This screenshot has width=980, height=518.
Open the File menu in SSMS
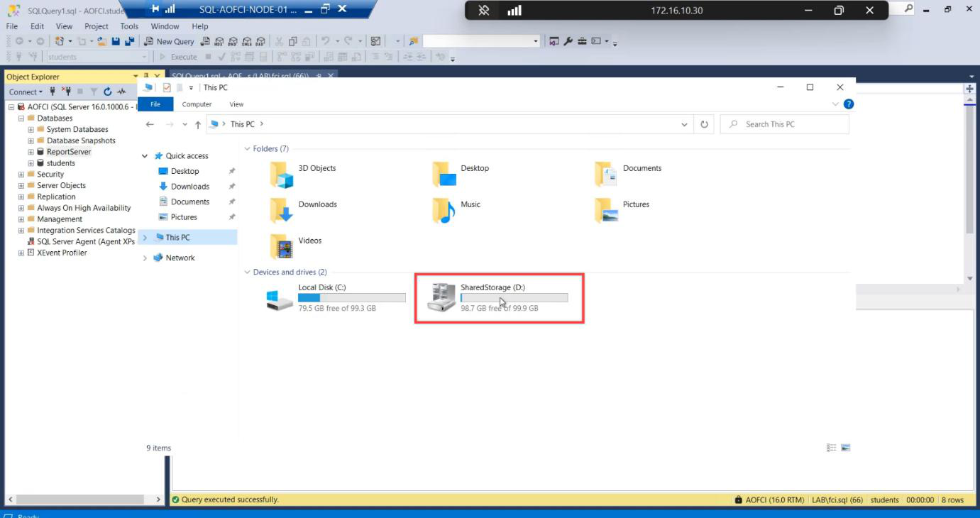click(x=12, y=26)
